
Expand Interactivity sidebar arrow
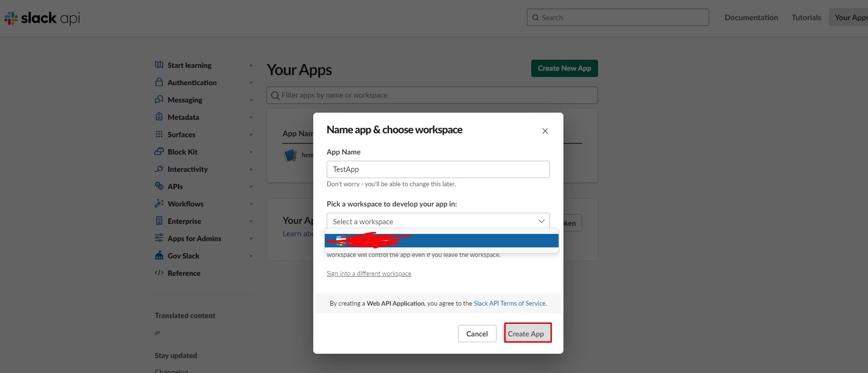tap(251, 169)
